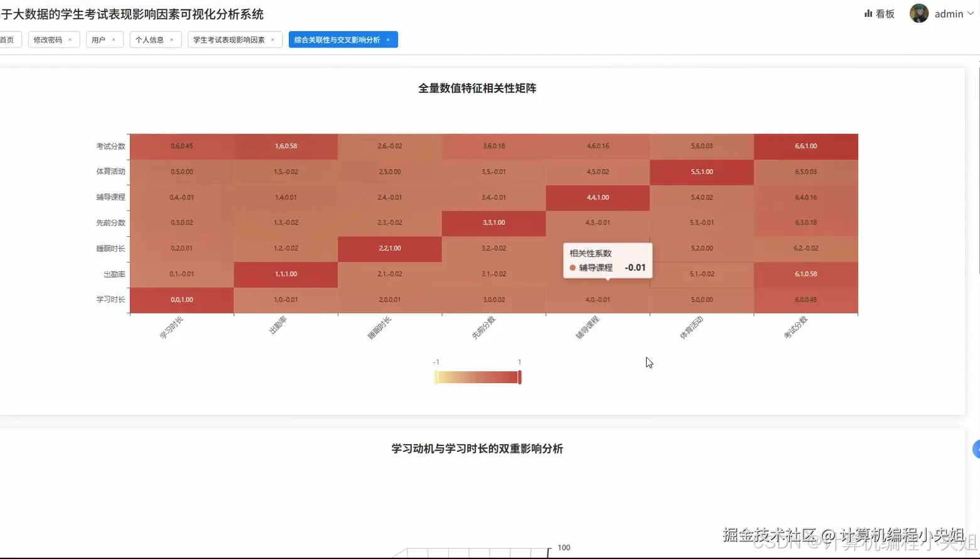
Task: Close the 综合关联性与交叉影响分析 tab
Action: pos(388,40)
